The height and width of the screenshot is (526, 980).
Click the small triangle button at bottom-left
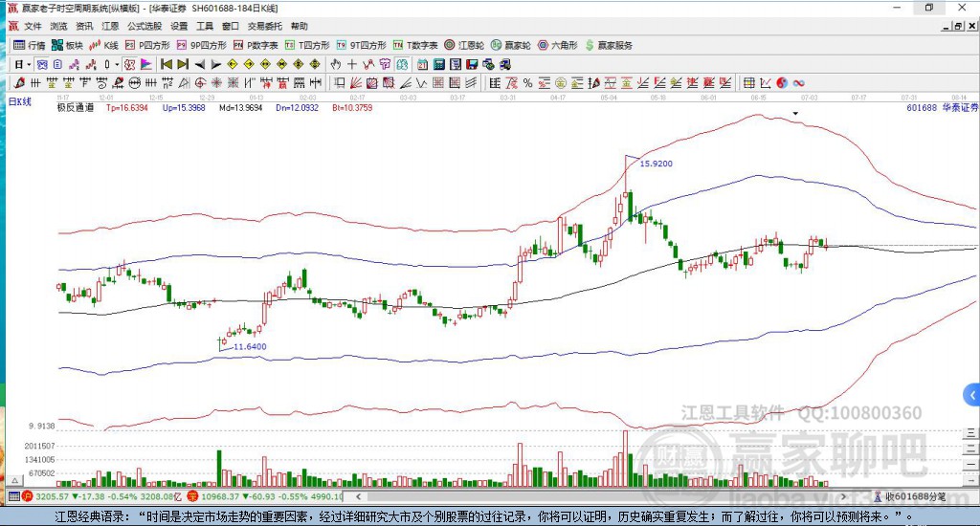(15, 480)
